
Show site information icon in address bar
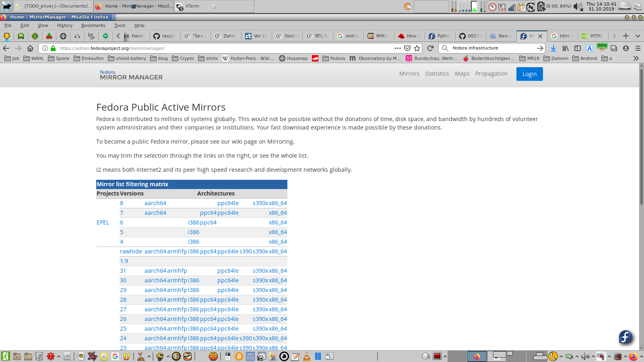[x=45, y=48]
